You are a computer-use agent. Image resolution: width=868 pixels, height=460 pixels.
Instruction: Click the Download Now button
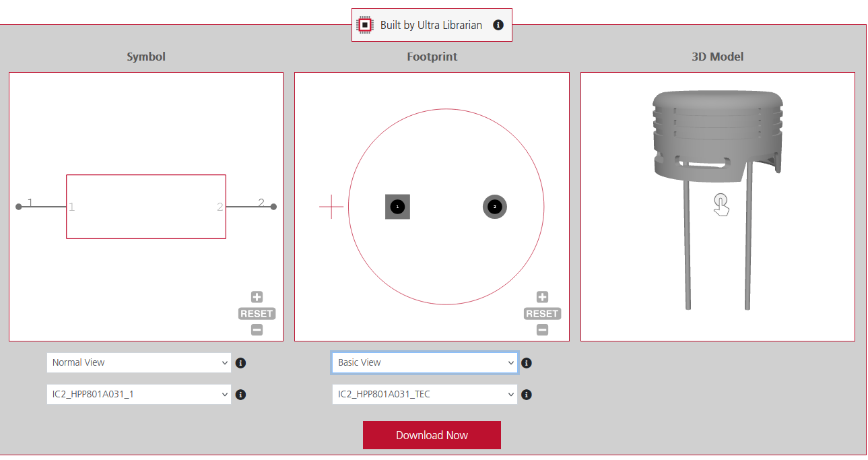click(x=432, y=434)
